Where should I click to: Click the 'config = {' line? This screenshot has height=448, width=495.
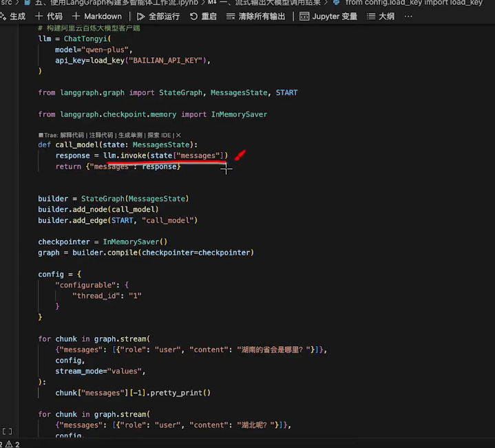point(60,275)
